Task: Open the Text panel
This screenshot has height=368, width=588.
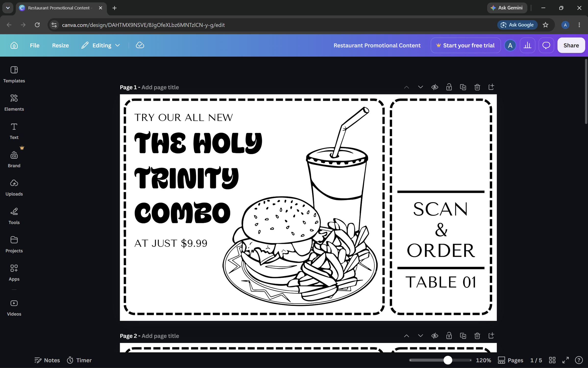Action: pos(14,131)
